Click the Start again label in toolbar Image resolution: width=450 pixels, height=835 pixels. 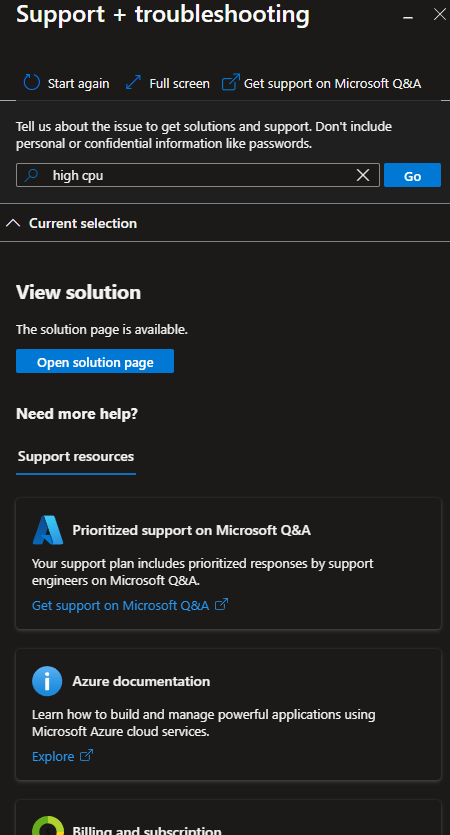click(78, 84)
